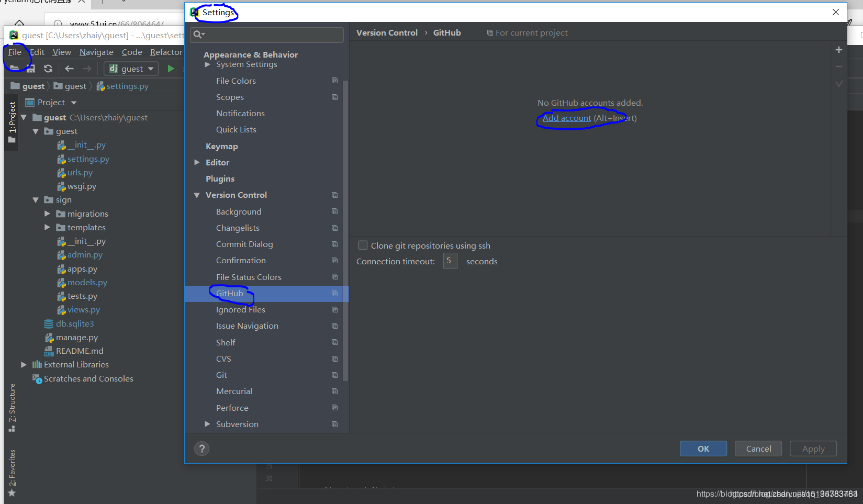Click External Libraries icon
The image size is (863, 504).
click(37, 364)
